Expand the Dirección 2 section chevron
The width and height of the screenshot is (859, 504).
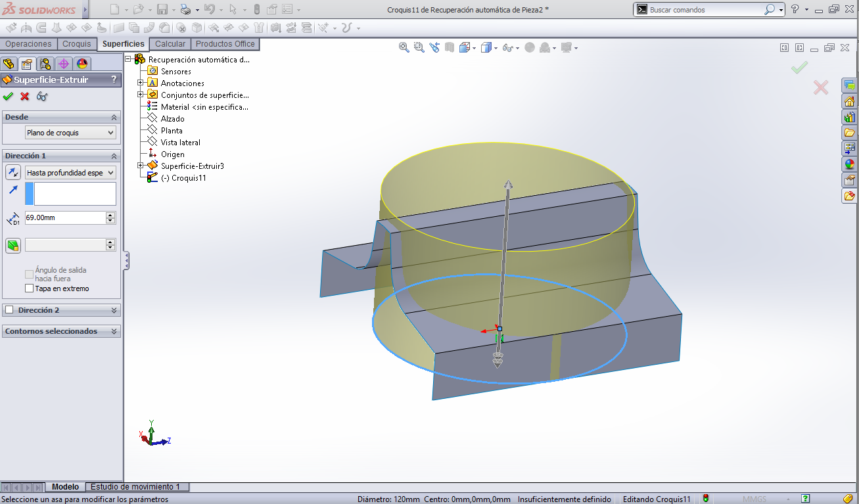point(114,310)
